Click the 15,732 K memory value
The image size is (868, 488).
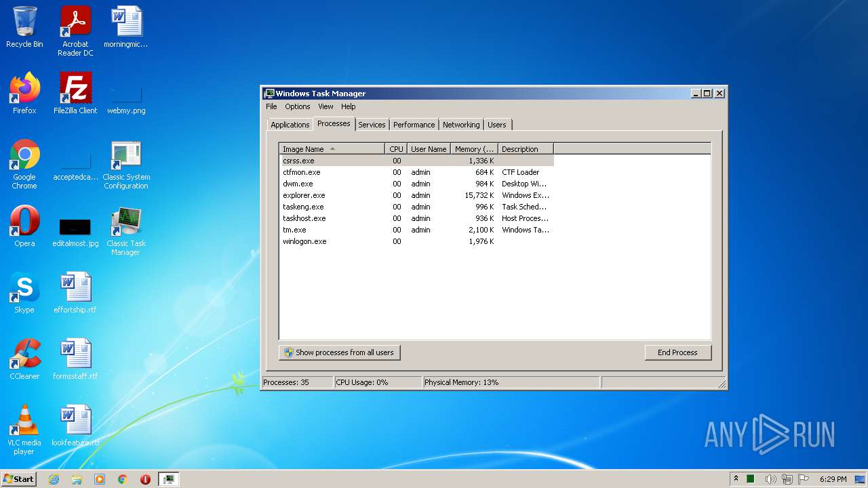[479, 195]
